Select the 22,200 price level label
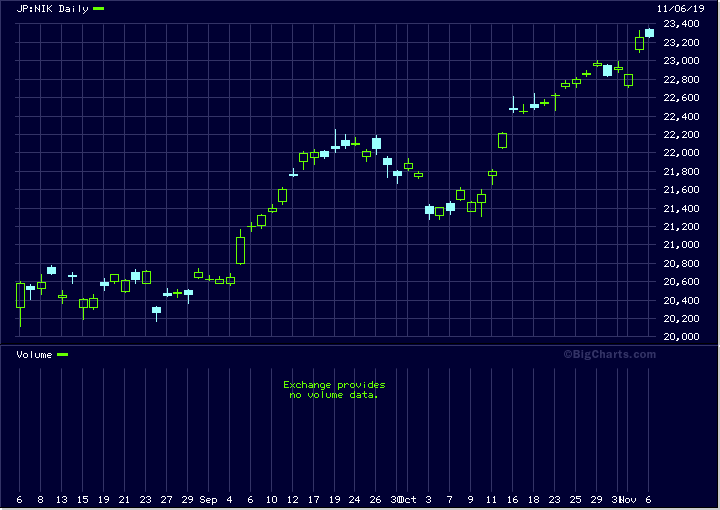 click(681, 135)
